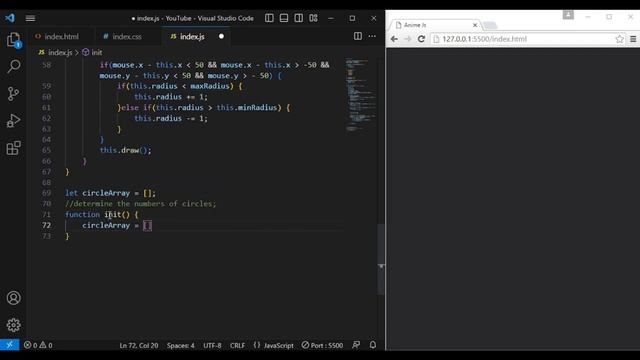Select the index.js editor tab
The image size is (640, 360).
192,37
